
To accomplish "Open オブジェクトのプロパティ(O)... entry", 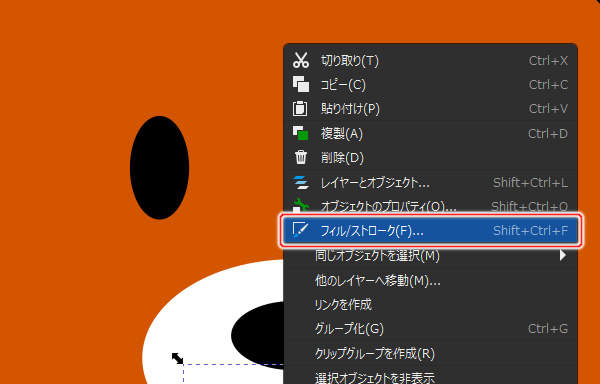I will click(430, 206).
